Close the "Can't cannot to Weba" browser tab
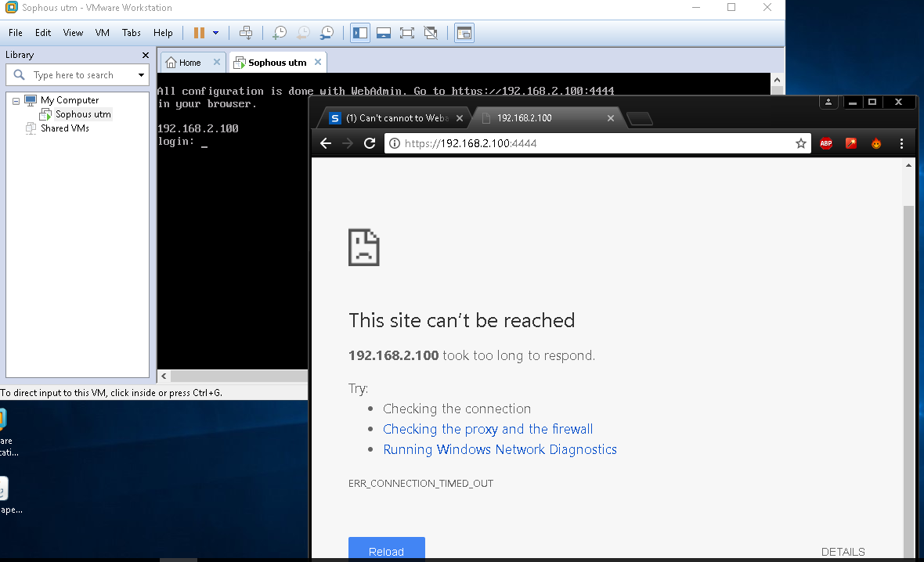 coord(460,118)
